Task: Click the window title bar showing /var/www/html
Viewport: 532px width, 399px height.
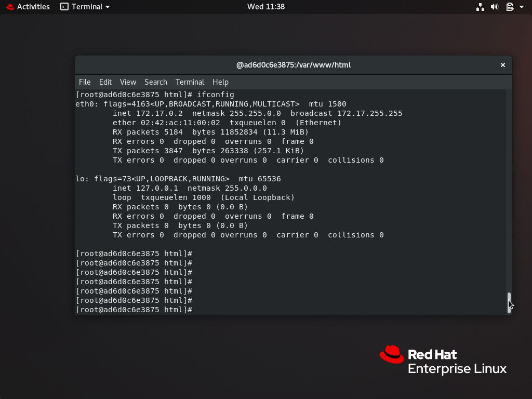Action: pyautogui.click(x=294, y=64)
